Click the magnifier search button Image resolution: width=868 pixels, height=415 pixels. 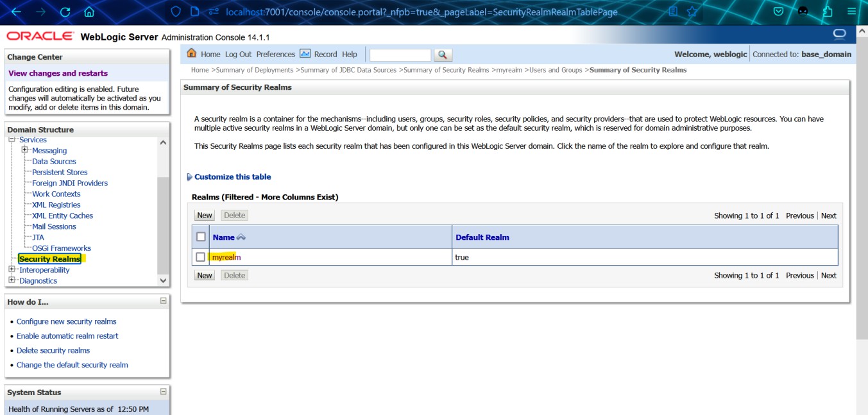[x=443, y=55]
